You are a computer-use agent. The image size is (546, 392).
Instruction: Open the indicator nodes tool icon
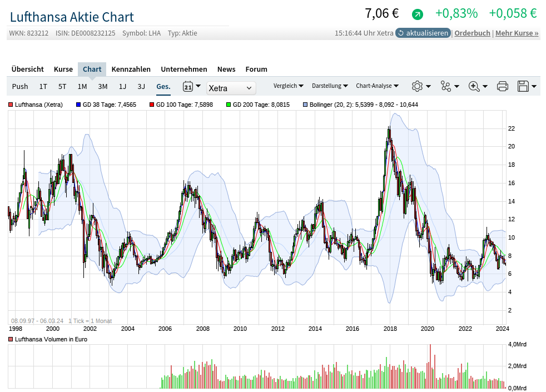446,86
